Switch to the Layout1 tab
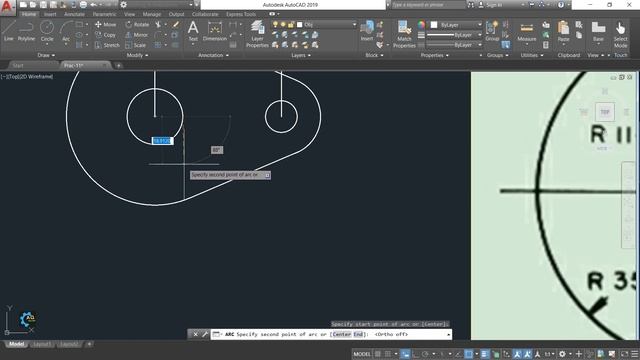The height and width of the screenshot is (360, 640). 42,344
